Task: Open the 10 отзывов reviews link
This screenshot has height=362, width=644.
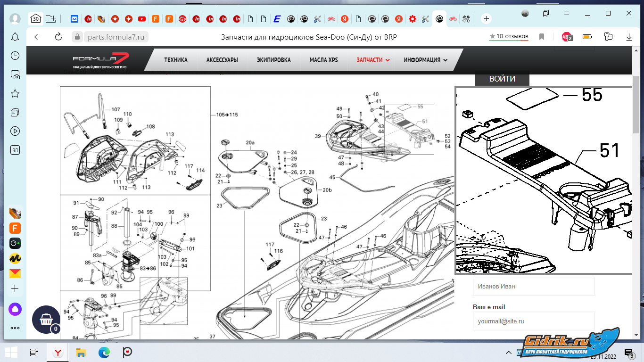Action: pyautogui.click(x=509, y=36)
